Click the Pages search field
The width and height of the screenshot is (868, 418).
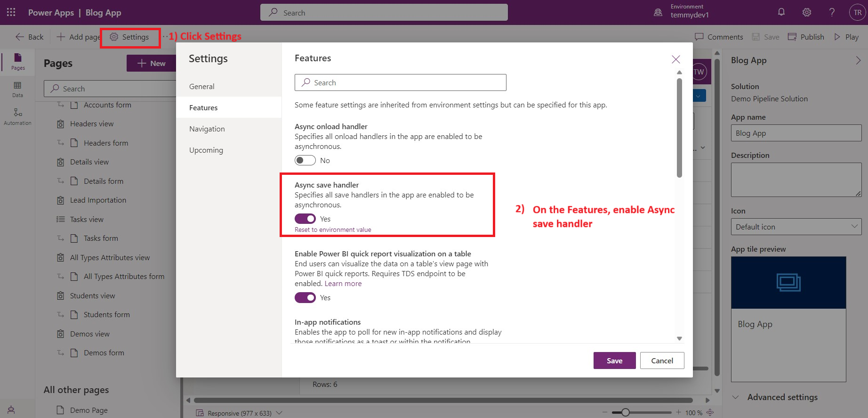pyautogui.click(x=110, y=89)
